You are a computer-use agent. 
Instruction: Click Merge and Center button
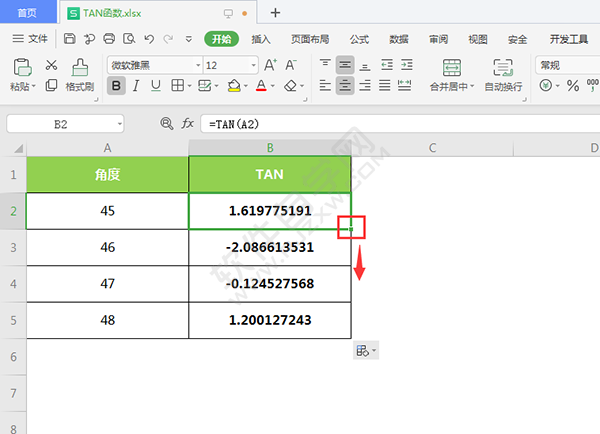coord(452,75)
